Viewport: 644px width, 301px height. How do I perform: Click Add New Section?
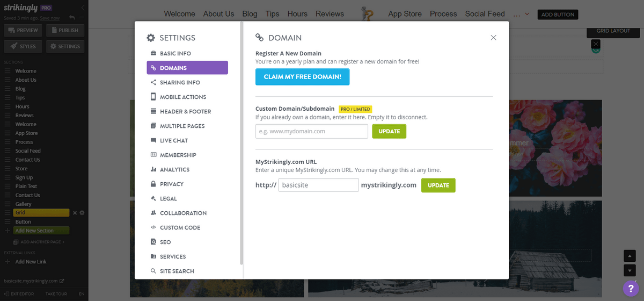coord(41,231)
